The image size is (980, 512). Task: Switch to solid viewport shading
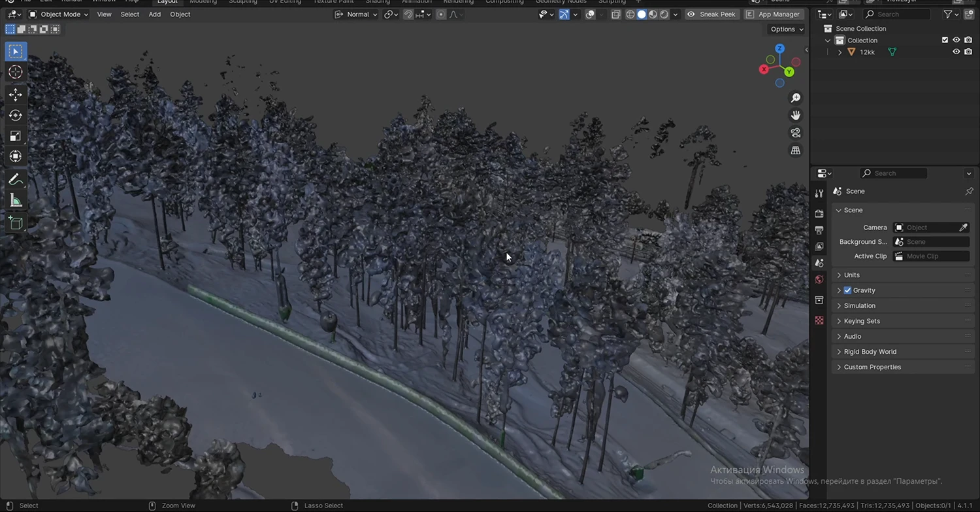pyautogui.click(x=642, y=14)
